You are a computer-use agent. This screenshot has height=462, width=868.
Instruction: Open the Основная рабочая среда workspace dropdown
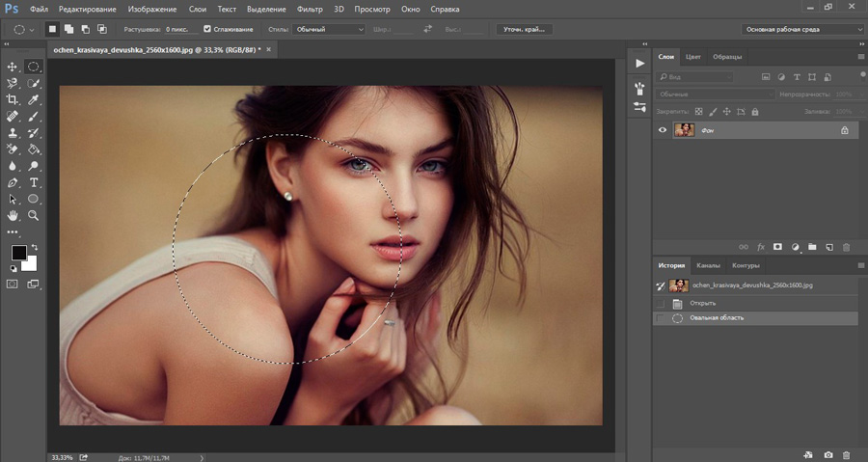click(x=802, y=29)
